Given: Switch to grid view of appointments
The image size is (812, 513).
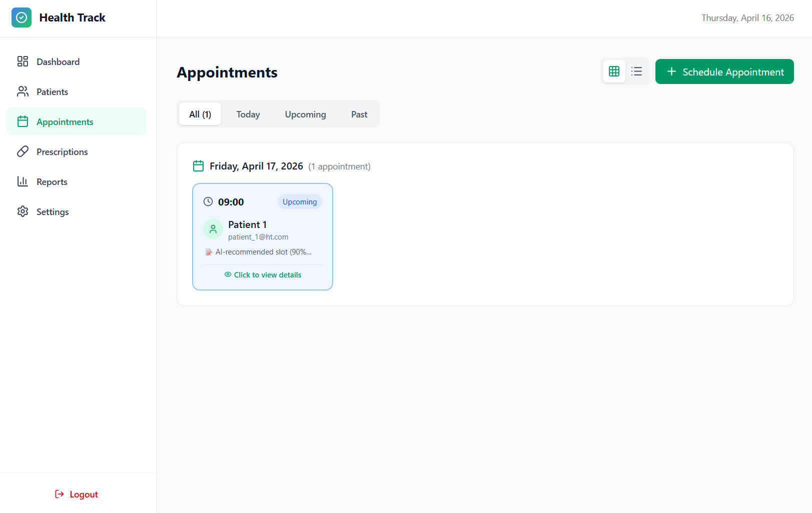Looking at the screenshot, I should point(614,71).
